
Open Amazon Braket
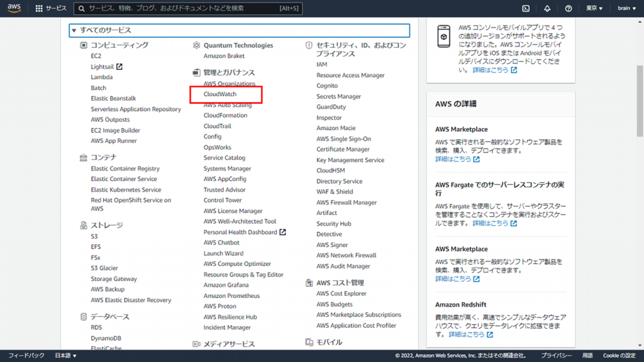[224, 56]
